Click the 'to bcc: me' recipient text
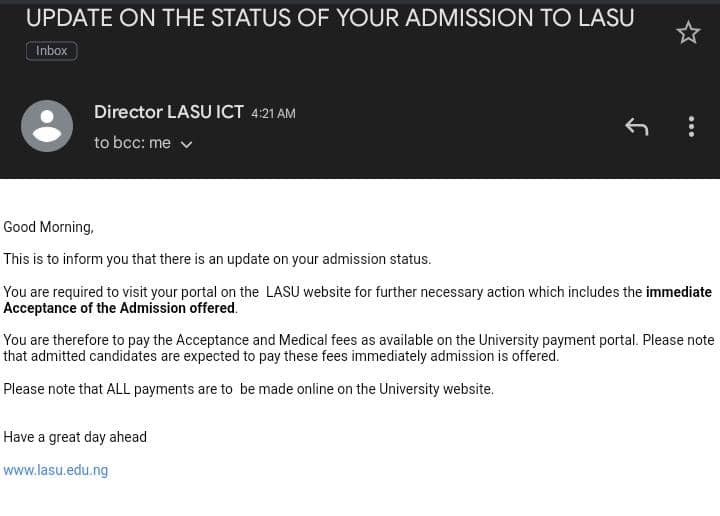This screenshot has height=516, width=720. (x=132, y=143)
